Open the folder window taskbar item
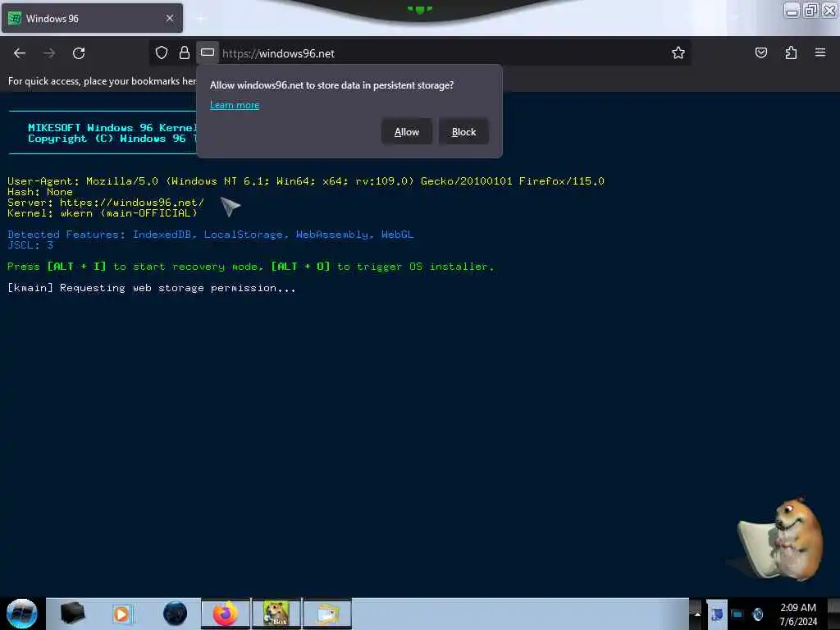840x630 pixels. (327, 614)
